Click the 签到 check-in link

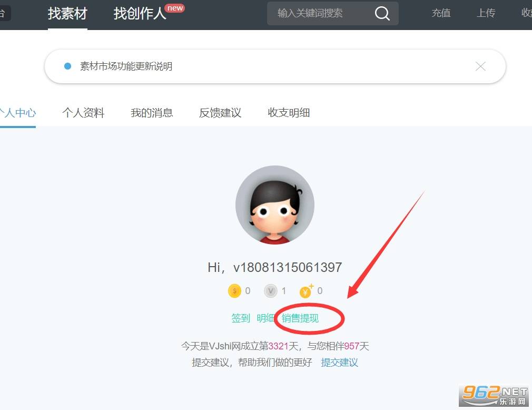click(x=241, y=318)
